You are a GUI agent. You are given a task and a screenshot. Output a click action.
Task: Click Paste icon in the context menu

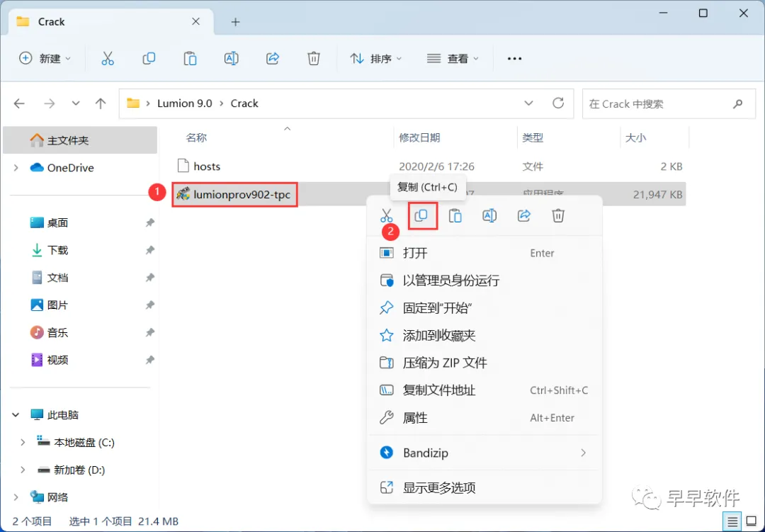coord(455,216)
